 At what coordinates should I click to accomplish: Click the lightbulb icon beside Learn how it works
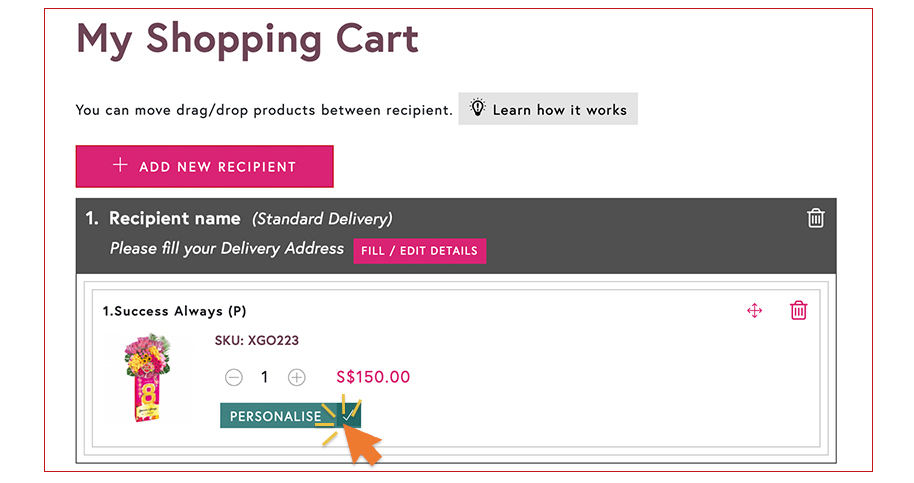(477, 108)
